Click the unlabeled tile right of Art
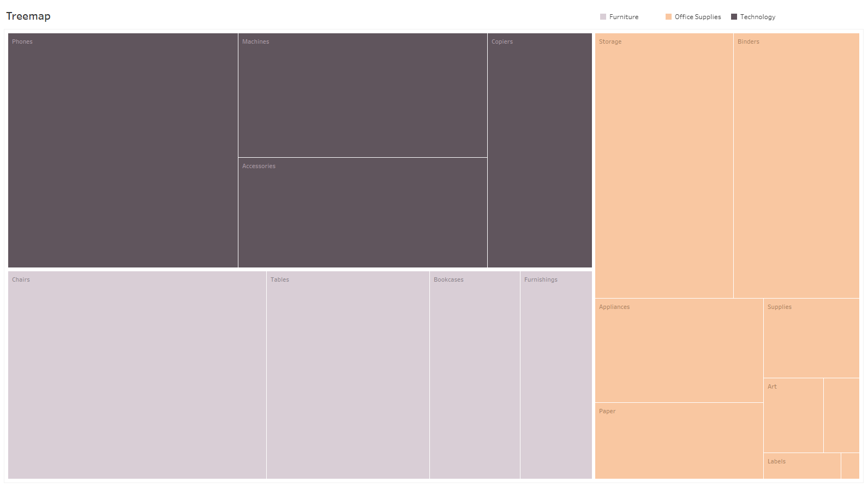 pyautogui.click(x=841, y=415)
